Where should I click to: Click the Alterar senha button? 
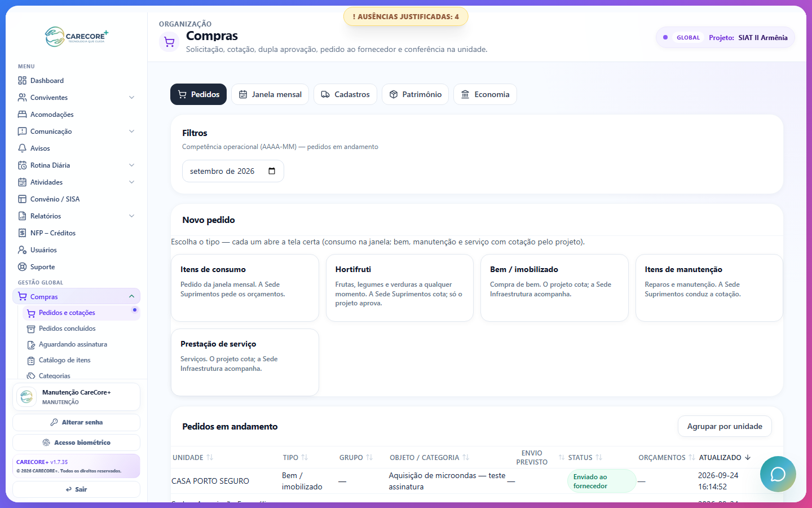[76, 422]
